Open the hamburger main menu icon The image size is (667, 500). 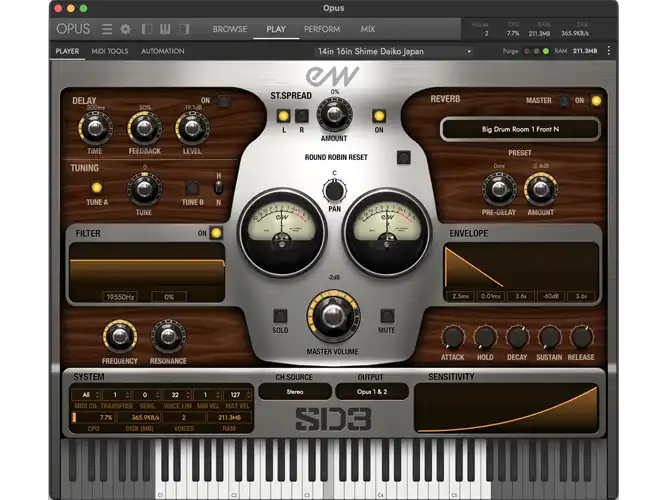click(x=107, y=29)
